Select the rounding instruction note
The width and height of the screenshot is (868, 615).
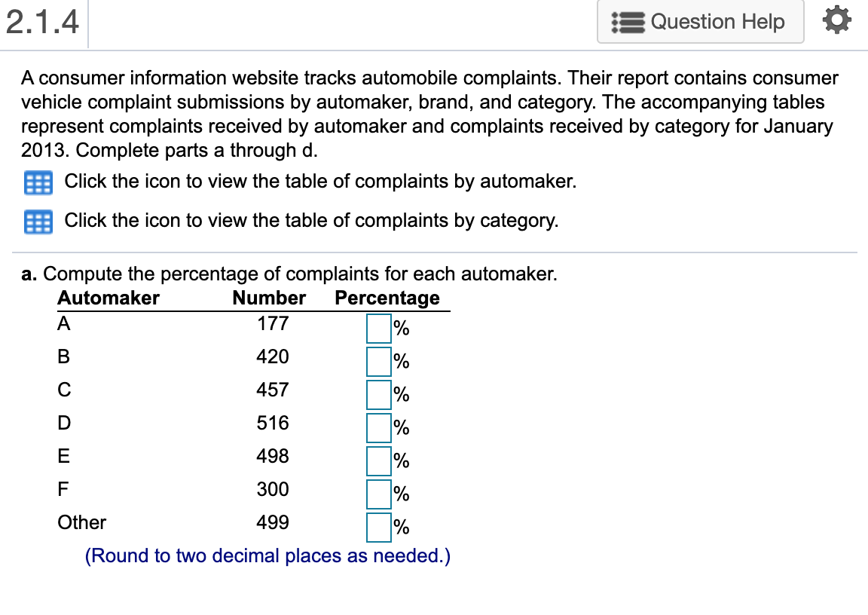pyautogui.click(x=268, y=555)
